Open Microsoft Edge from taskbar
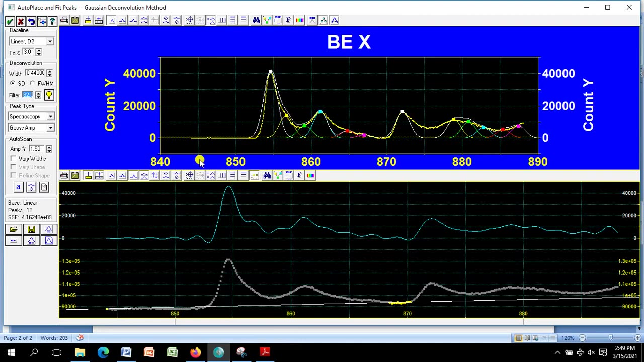Screen dimensions: 644x362 coord(103,352)
